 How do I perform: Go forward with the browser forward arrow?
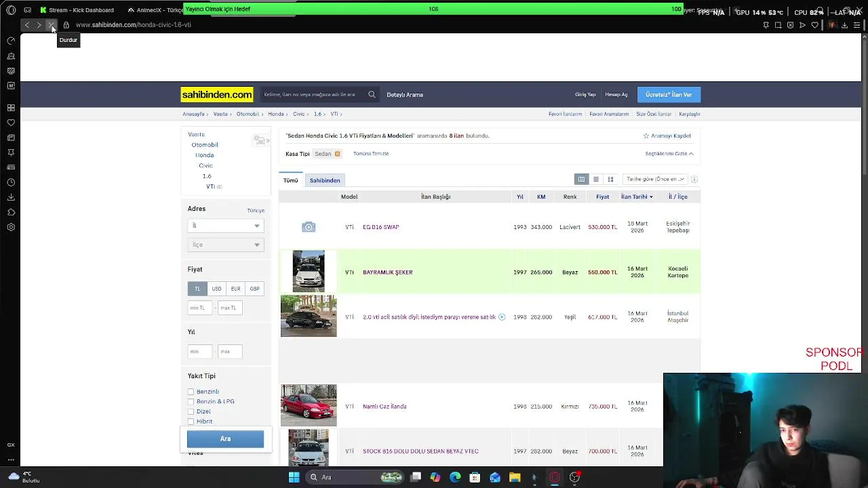pos(39,25)
